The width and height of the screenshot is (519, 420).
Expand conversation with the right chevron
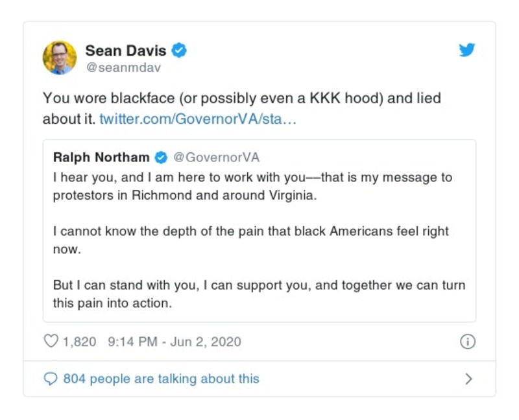469,379
